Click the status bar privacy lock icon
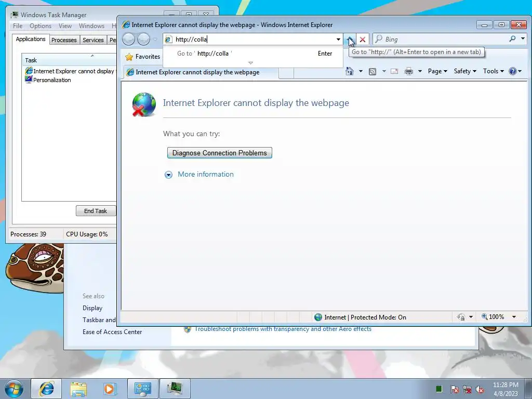532x399 pixels. pos(461,317)
